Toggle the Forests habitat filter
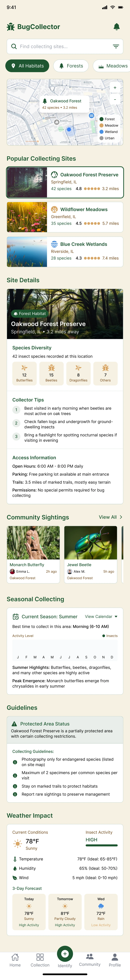 [71, 66]
